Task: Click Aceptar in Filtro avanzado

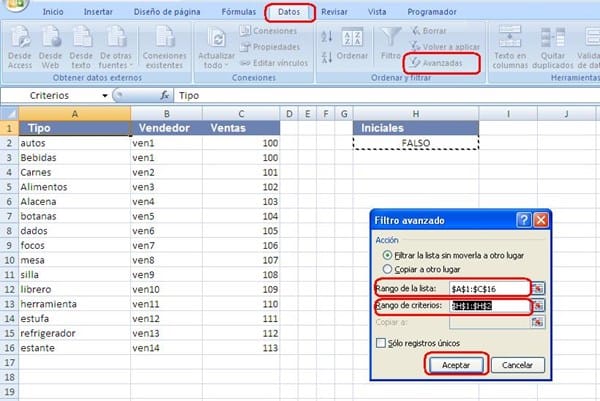Action: pyautogui.click(x=456, y=365)
